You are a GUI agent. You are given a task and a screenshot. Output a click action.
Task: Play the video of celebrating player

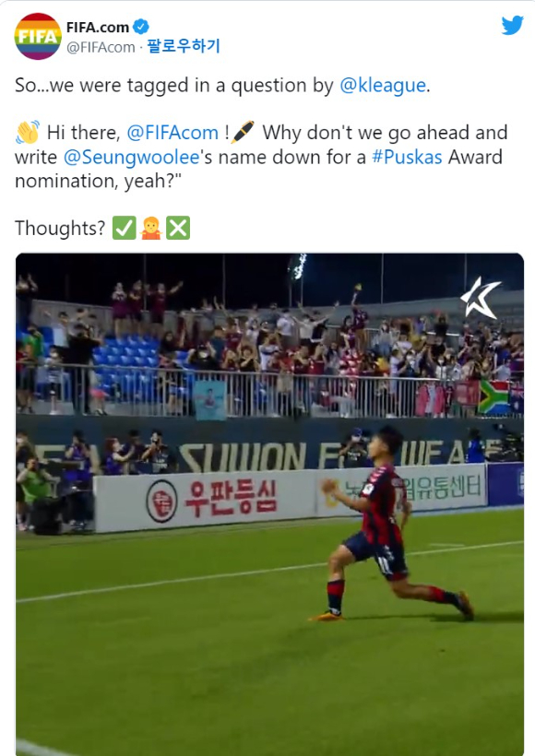tap(269, 504)
